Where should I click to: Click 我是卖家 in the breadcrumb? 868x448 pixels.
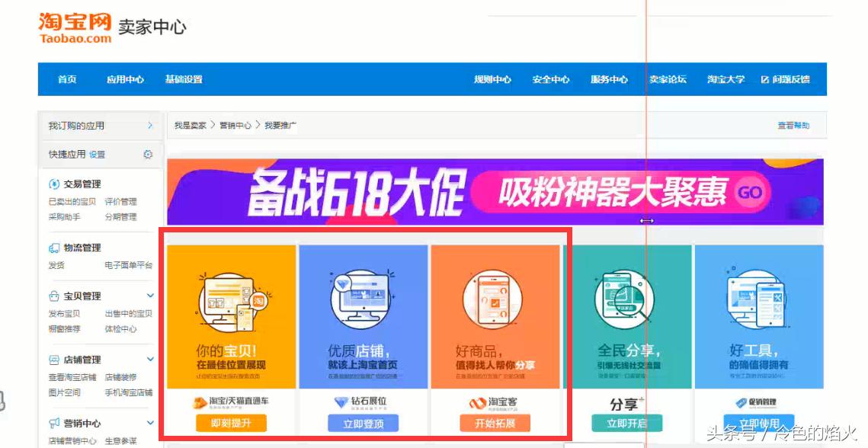pos(191,126)
